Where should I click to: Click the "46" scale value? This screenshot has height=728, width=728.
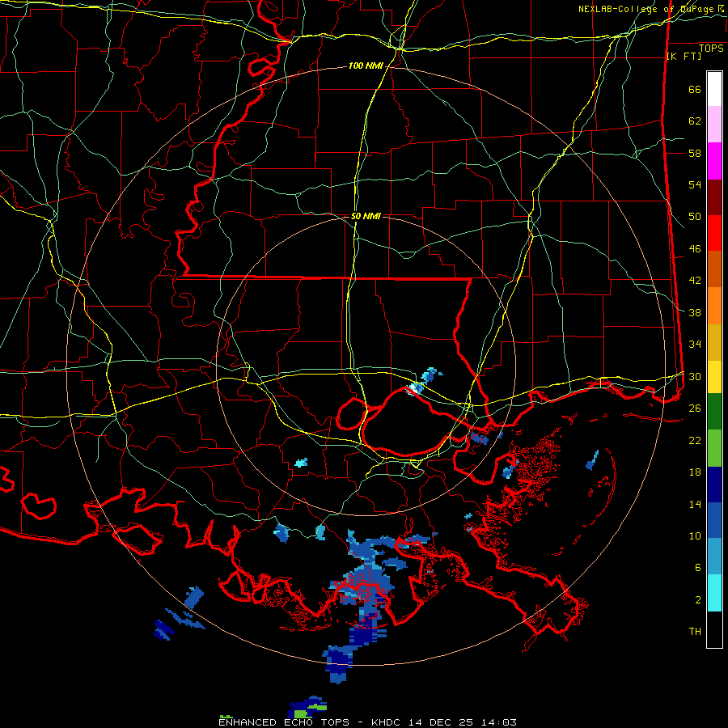click(x=695, y=249)
